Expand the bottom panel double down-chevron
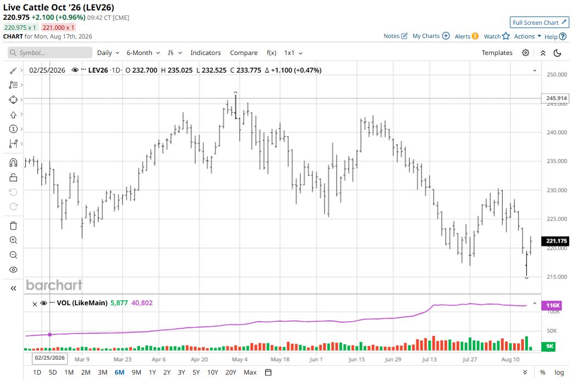Image resolution: width=588 pixels, height=385 pixels. [x=525, y=372]
